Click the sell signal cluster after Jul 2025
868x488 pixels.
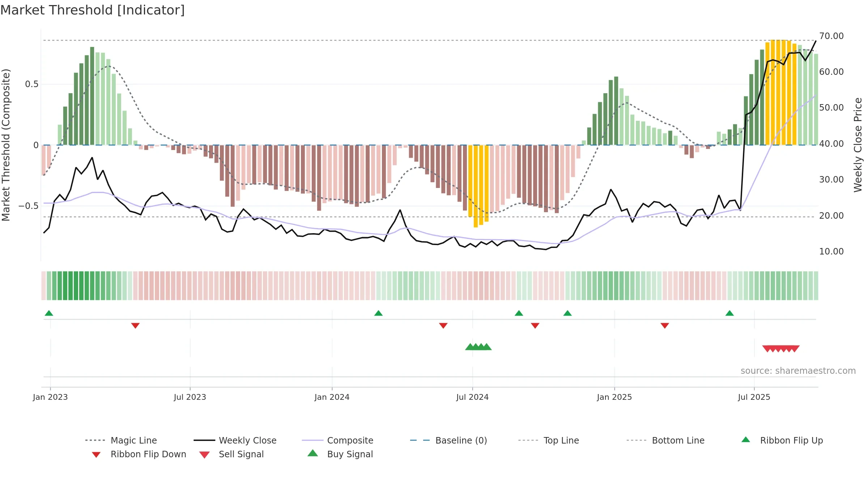(781, 349)
